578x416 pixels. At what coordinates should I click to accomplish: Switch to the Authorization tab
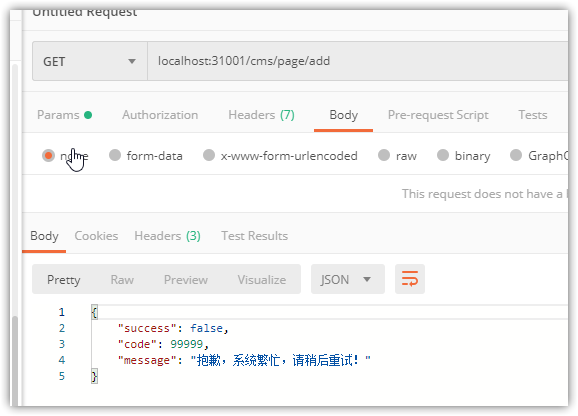(160, 115)
